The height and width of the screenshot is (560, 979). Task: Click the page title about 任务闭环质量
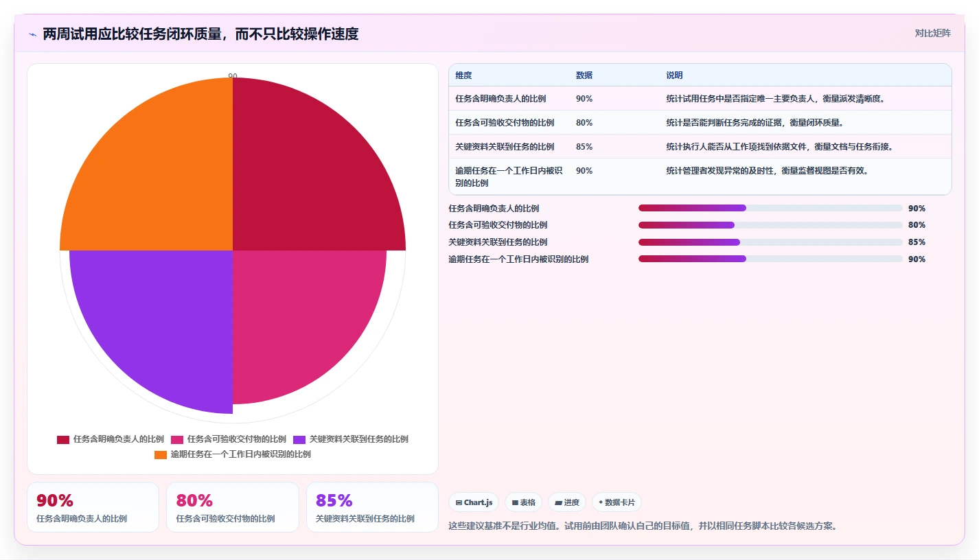tap(200, 34)
